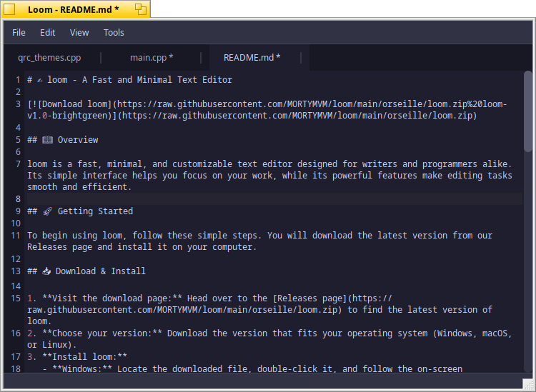Click the 'Overview' heading text
This screenshot has height=392, width=536.
click(78, 140)
